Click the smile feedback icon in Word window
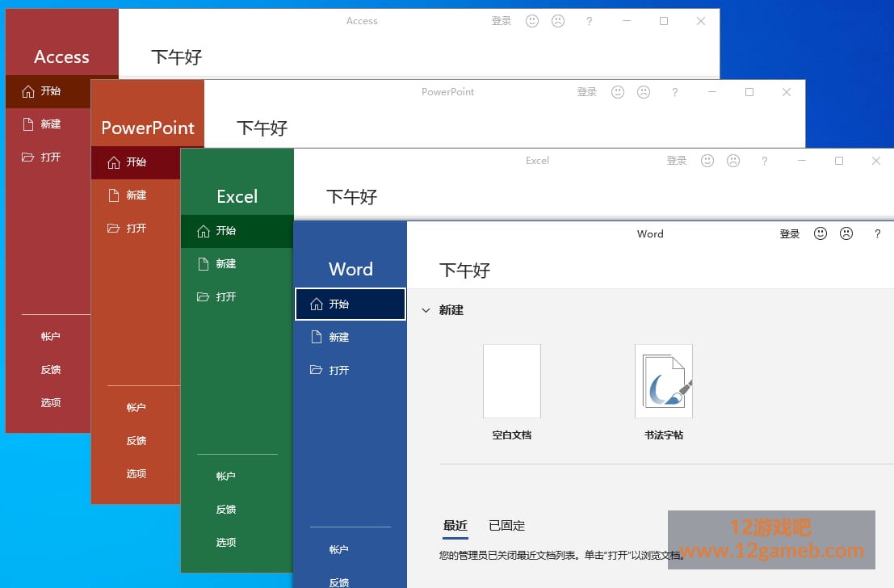 click(x=820, y=233)
